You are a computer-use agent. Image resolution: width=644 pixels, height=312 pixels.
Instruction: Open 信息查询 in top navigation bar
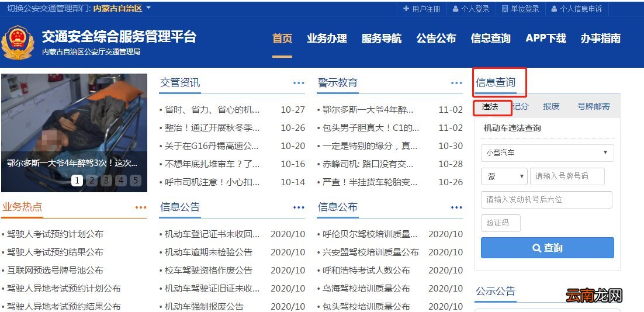click(x=491, y=39)
